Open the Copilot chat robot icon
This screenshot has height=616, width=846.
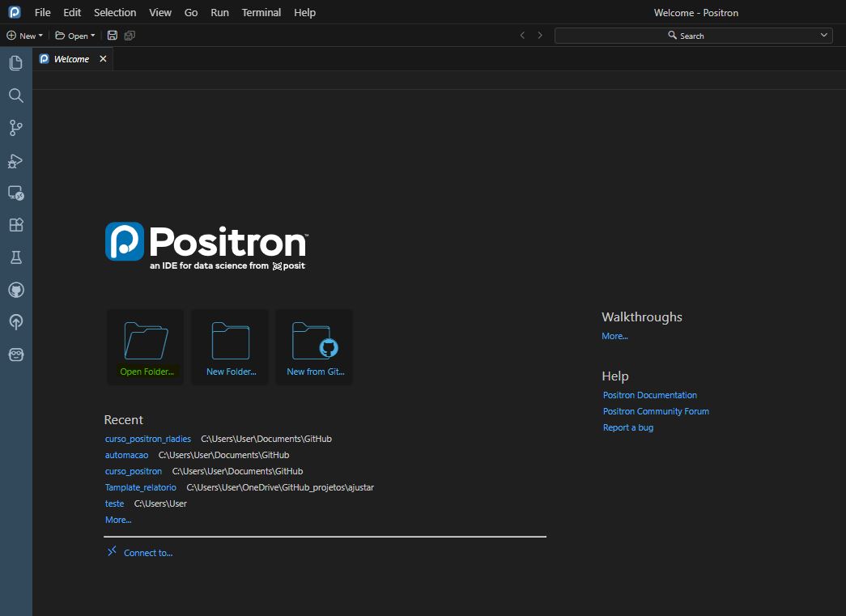15,355
